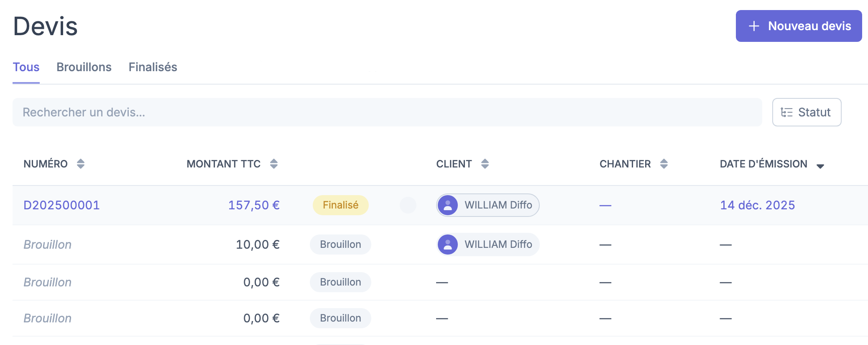The width and height of the screenshot is (868, 345).
Task: Click WILLIAM Diffo avatar in 10,00 € row
Action: click(x=448, y=245)
